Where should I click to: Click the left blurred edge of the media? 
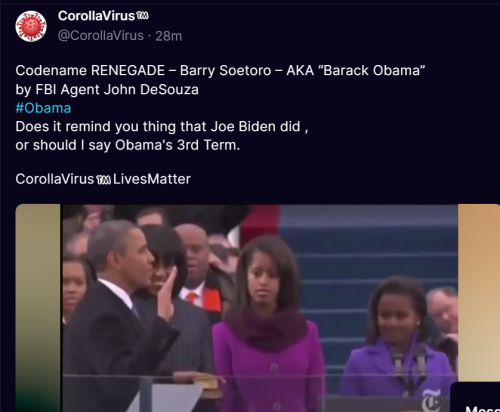[x=38, y=308]
